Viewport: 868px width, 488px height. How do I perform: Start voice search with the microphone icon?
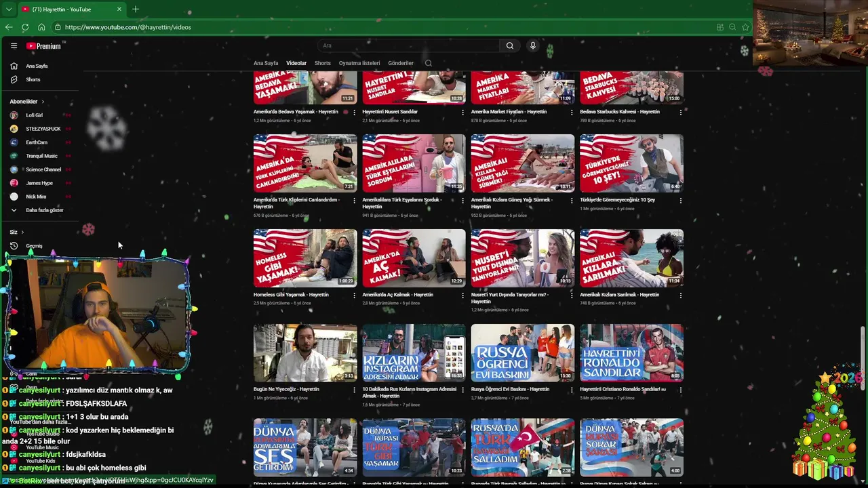click(533, 45)
